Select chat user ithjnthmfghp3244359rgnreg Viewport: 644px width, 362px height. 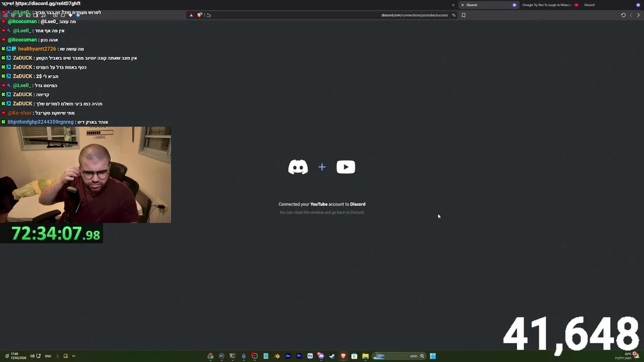tap(40, 122)
